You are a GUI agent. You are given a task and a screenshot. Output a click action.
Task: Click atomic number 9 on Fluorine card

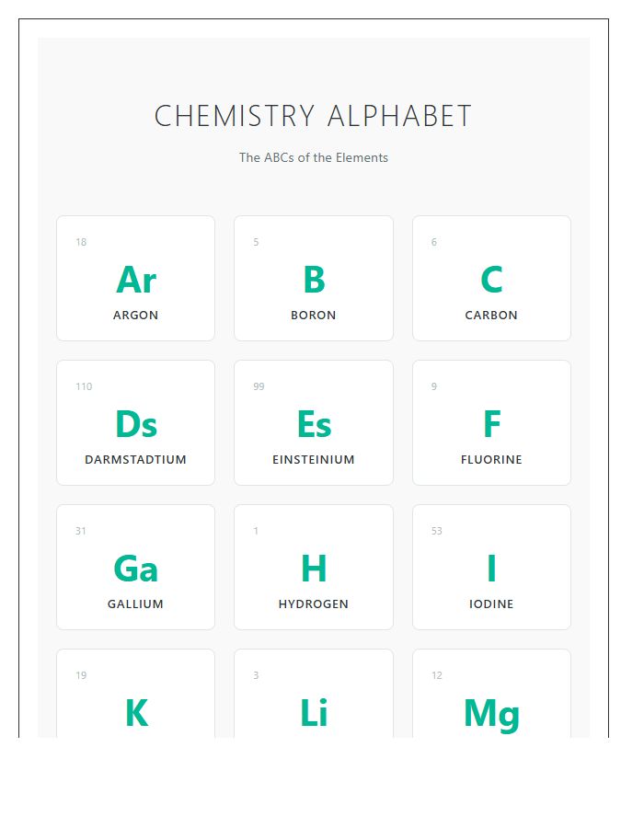[434, 386]
